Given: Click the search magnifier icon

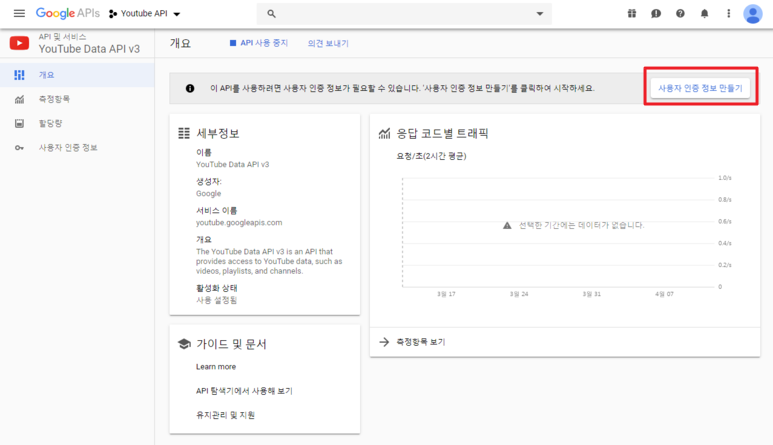Looking at the screenshot, I should point(271,14).
